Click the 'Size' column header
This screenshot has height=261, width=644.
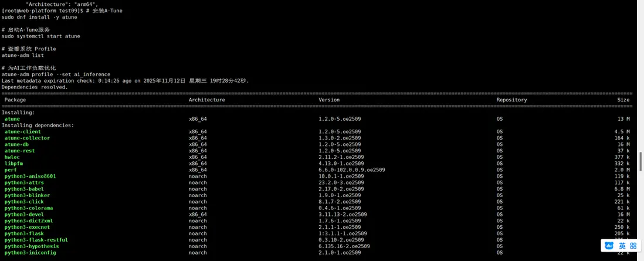point(623,100)
